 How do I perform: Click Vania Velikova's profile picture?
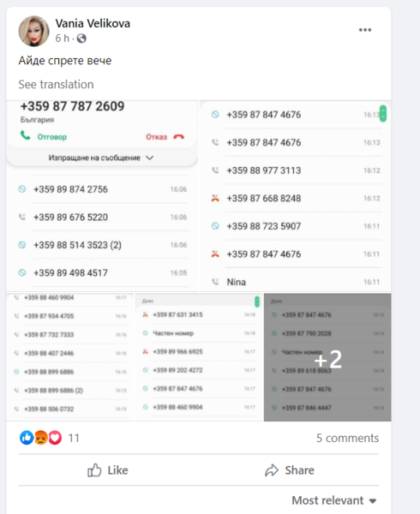(x=33, y=31)
